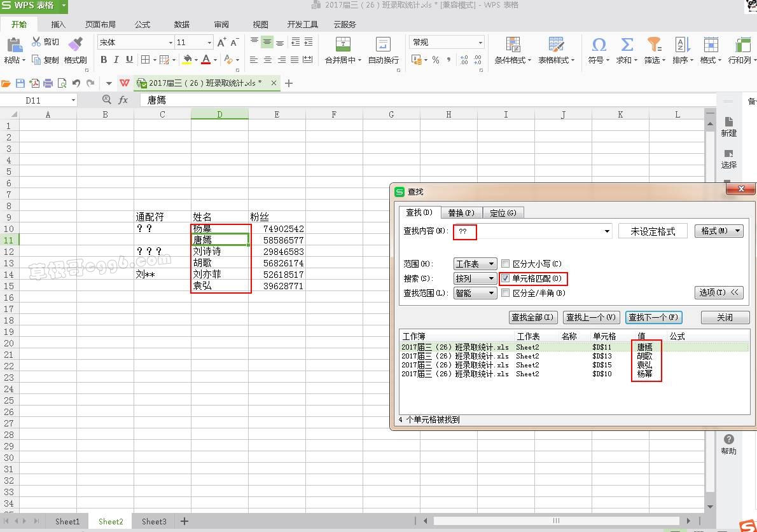757x532 pixels.
Task: Click the Bold formatting icon
Action: point(104,60)
